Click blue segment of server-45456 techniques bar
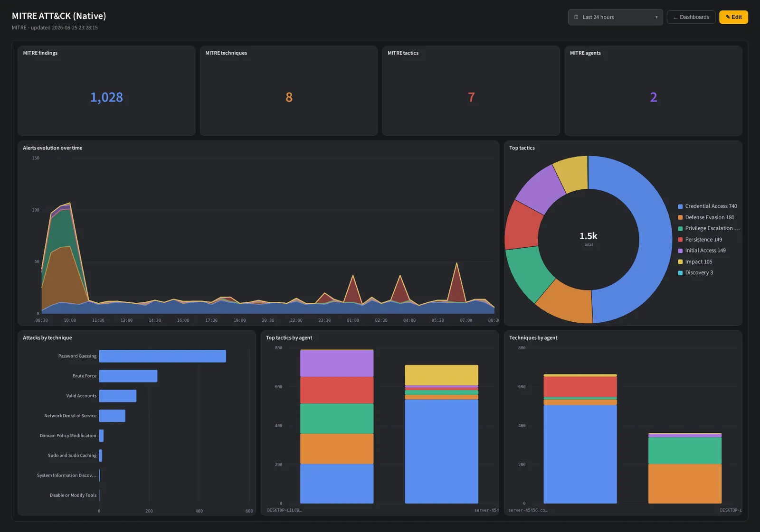The height and width of the screenshot is (532, 760). (580, 454)
